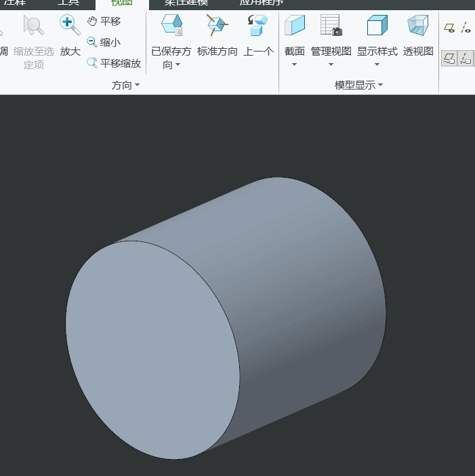Return to 上一个 previous view
475x476 pixels.
pos(258,36)
